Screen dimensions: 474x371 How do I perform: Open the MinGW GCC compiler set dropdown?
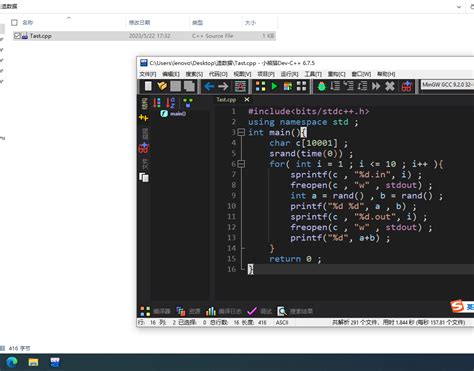(447, 85)
